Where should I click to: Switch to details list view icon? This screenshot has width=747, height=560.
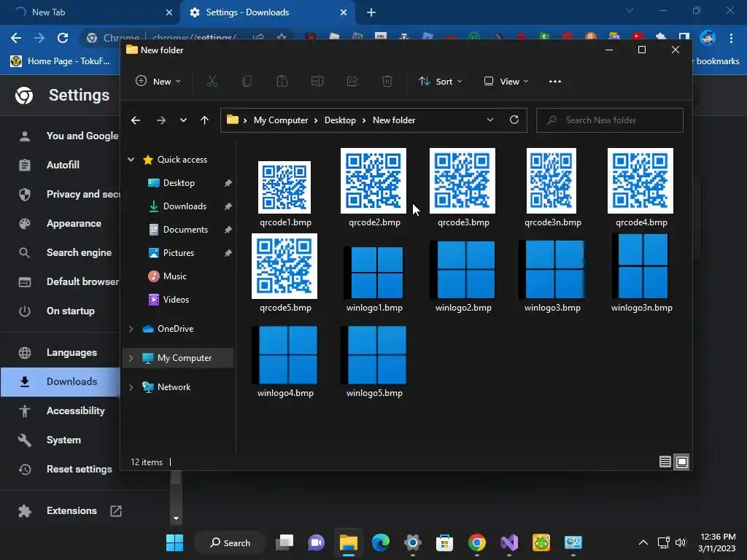tap(665, 462)
